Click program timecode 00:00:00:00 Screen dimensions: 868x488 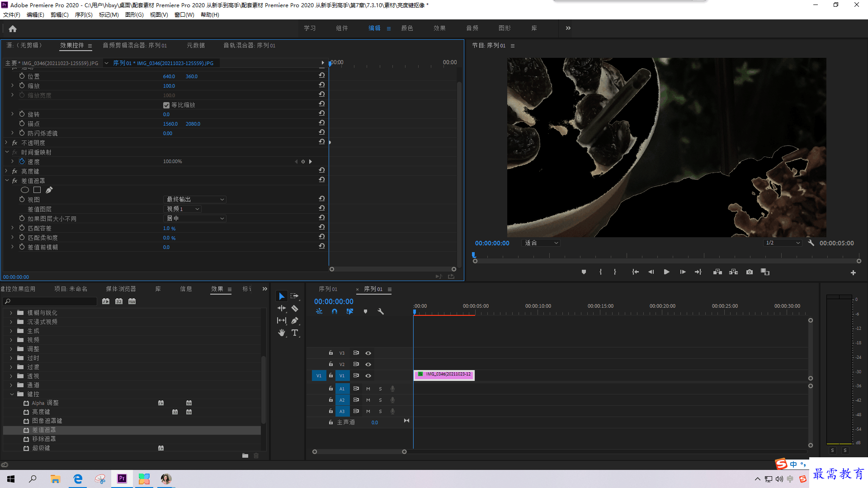point(492,243)
